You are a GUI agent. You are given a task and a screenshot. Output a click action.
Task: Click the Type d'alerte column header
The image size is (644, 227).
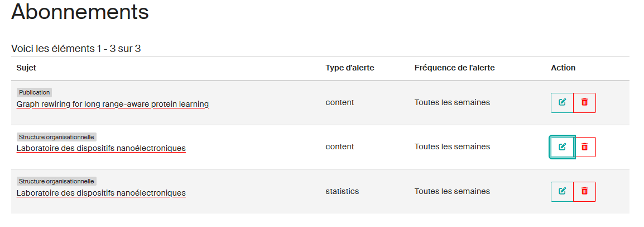pyautogui.click(x=349, y=68)
